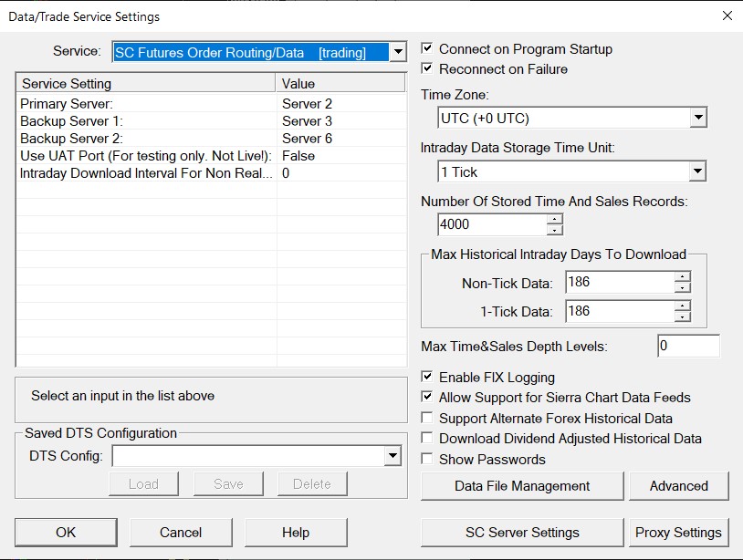Open the Time Zone dropdown
Screen dimensions: 743x560
pyautogui.click(x=698, y=118)
